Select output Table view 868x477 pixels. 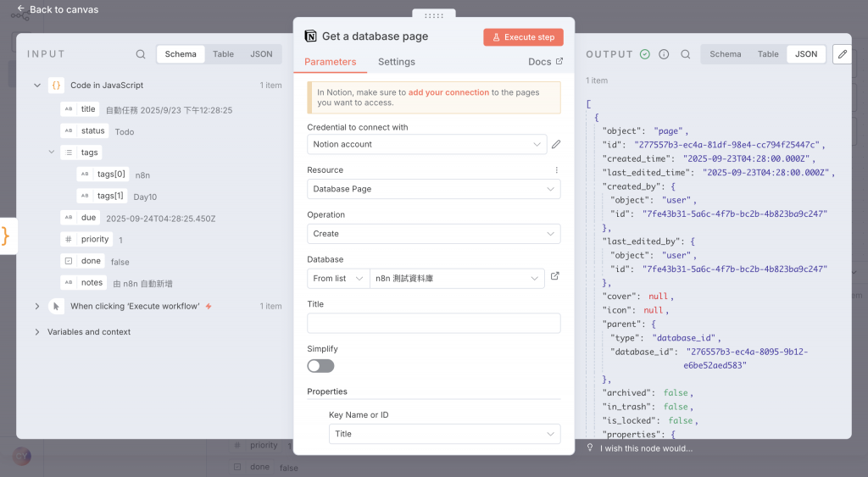pyautogui.click(x=768, y=54)
